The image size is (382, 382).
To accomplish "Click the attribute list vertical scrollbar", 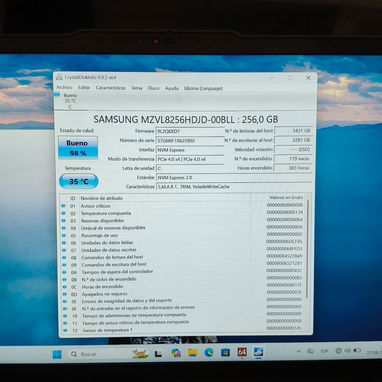I will (307, 250).
